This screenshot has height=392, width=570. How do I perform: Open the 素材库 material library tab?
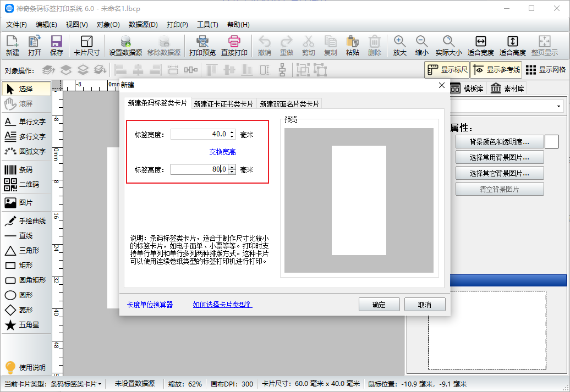pyautogui.click(x=507, y=89)
